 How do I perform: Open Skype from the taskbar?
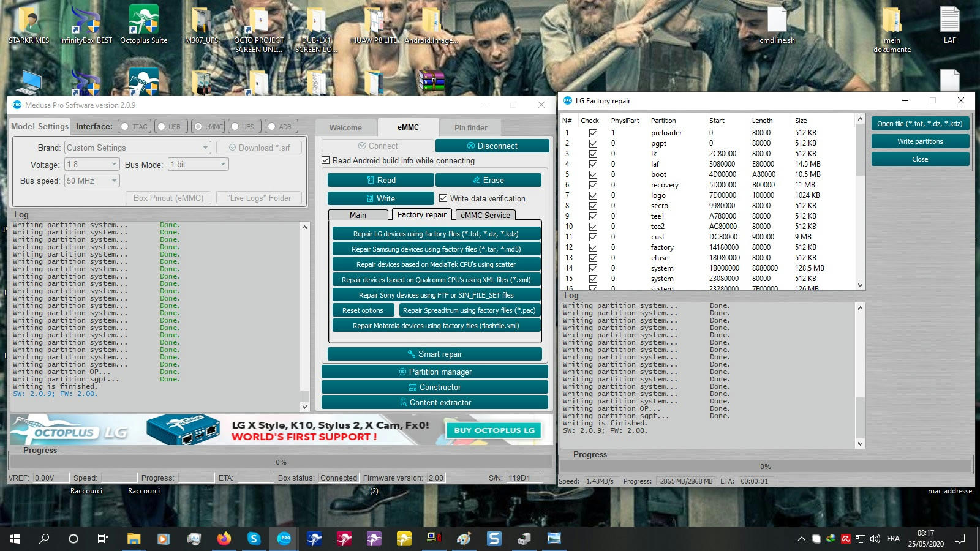click(254, 539)
